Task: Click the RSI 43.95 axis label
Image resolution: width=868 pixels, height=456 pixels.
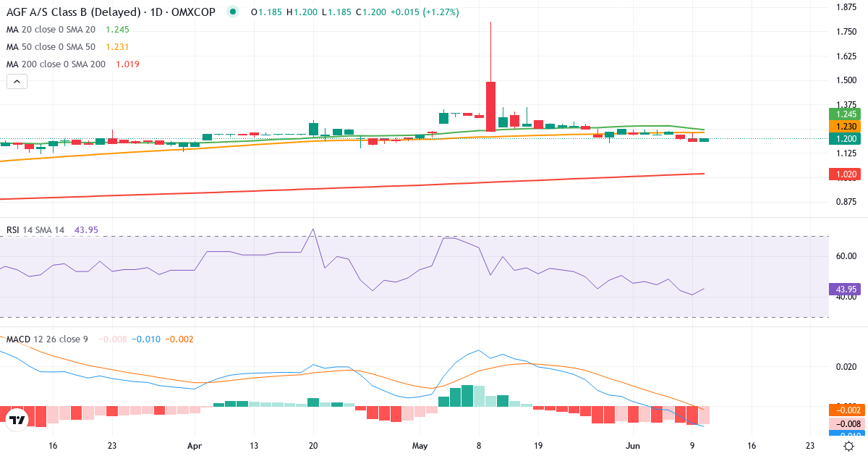Action: click(846, 290)
